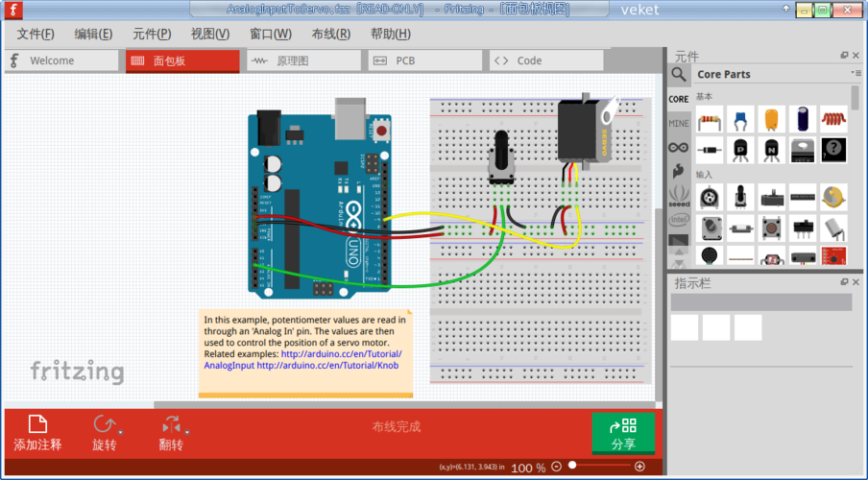Select the red coil inductor part
Screen dimensions: 868x480
833,120
